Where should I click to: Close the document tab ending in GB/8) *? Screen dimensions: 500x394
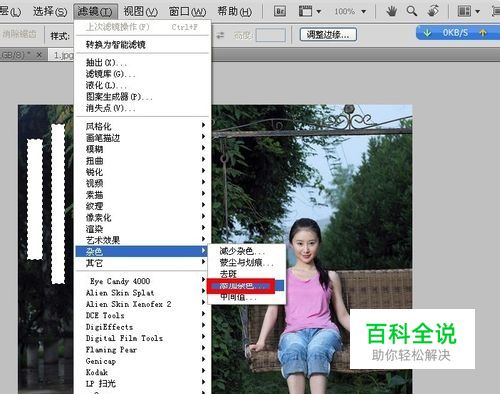pyautogui.click(x=39, y=55)
